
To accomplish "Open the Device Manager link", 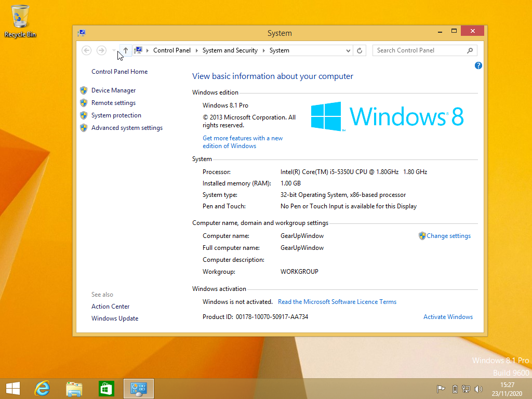I will (113, 90).
